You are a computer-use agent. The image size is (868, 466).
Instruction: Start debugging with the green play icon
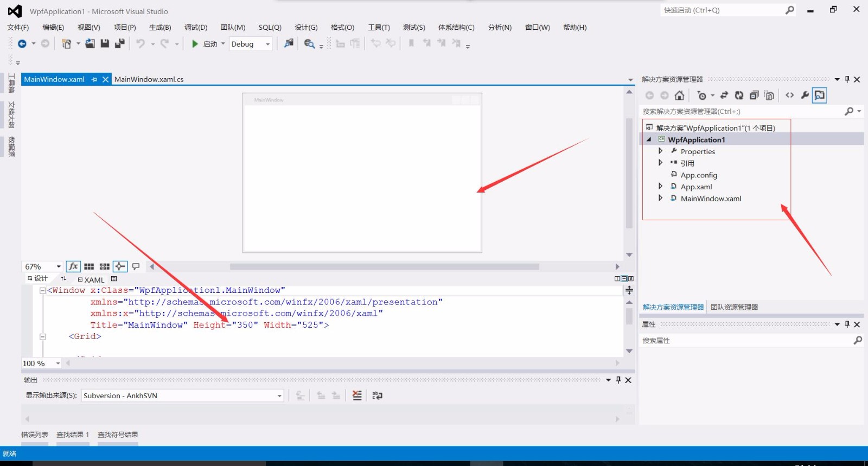click(x=195, y=44)
